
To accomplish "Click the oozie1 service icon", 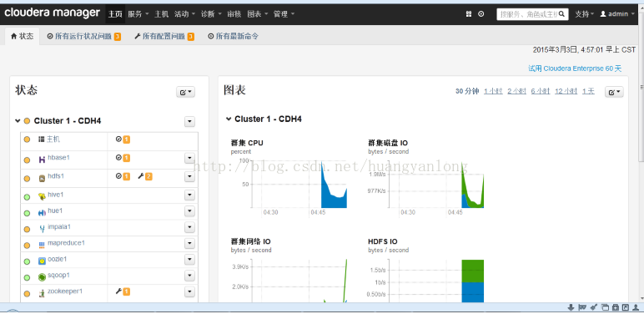I will point(42,261).
